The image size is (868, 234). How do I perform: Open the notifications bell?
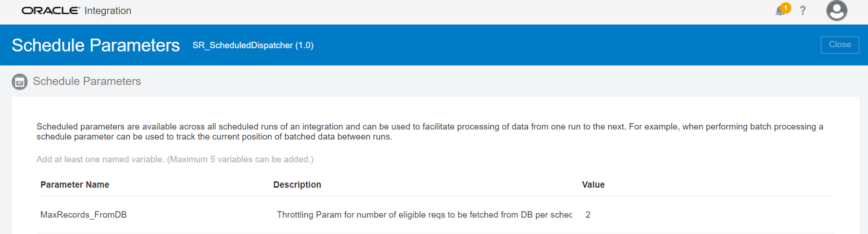(x=780, y=11)
